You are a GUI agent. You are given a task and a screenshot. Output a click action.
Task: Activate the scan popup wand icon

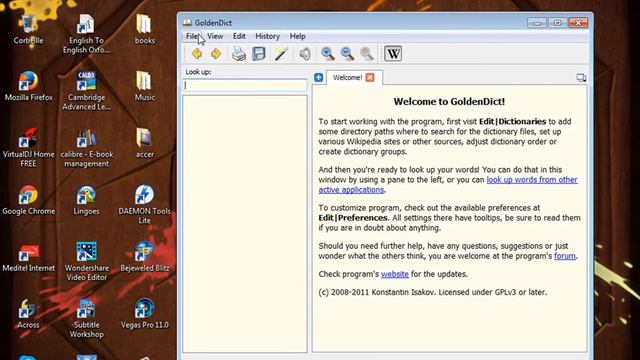(281, 53)
